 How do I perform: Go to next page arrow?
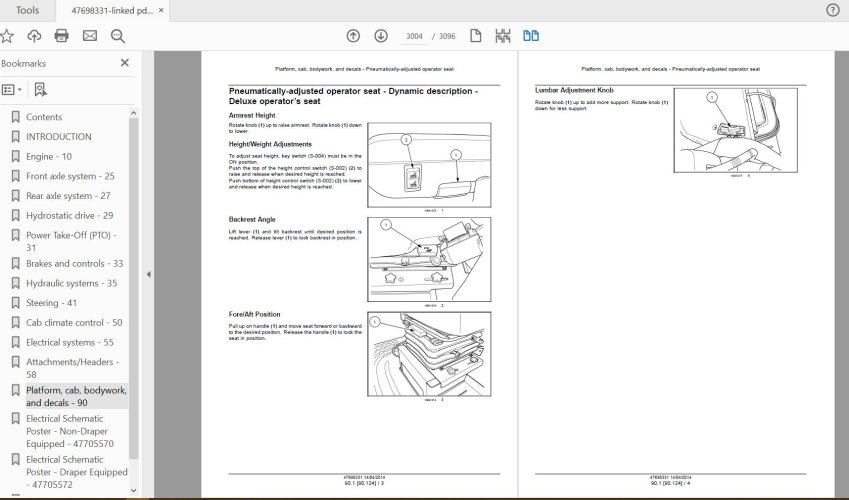coord(381,36)
